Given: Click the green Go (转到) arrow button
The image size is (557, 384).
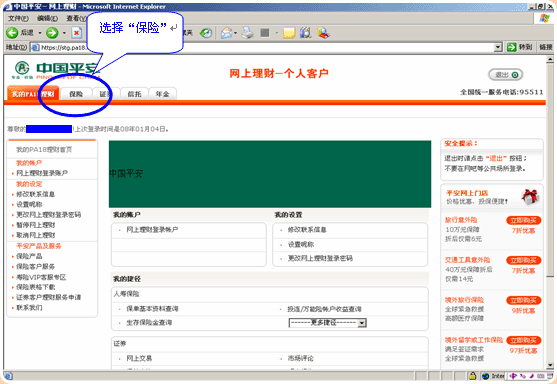Looking at the screenshot, I should 511,47.
